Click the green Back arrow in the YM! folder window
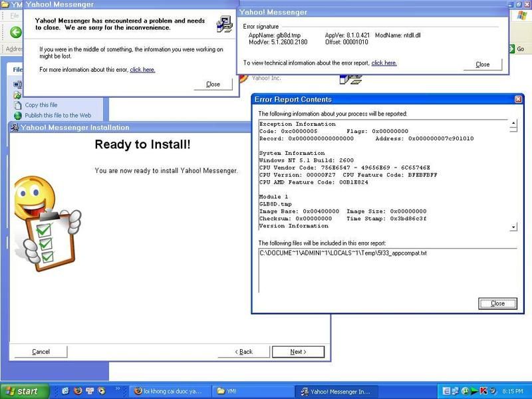Image resolution: width=532 pixels, height=399 pixels. click(15, 33)
